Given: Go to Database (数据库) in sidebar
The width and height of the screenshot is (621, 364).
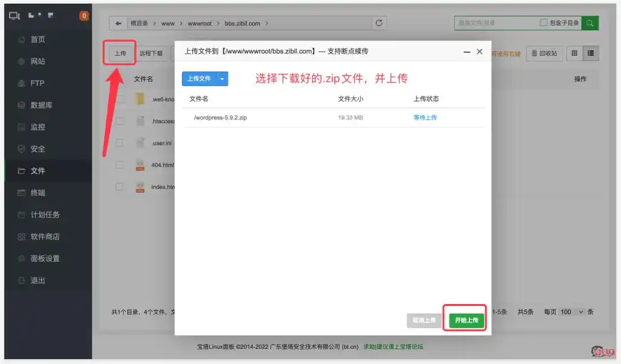Looking at the screenshot, I should 41,105.
